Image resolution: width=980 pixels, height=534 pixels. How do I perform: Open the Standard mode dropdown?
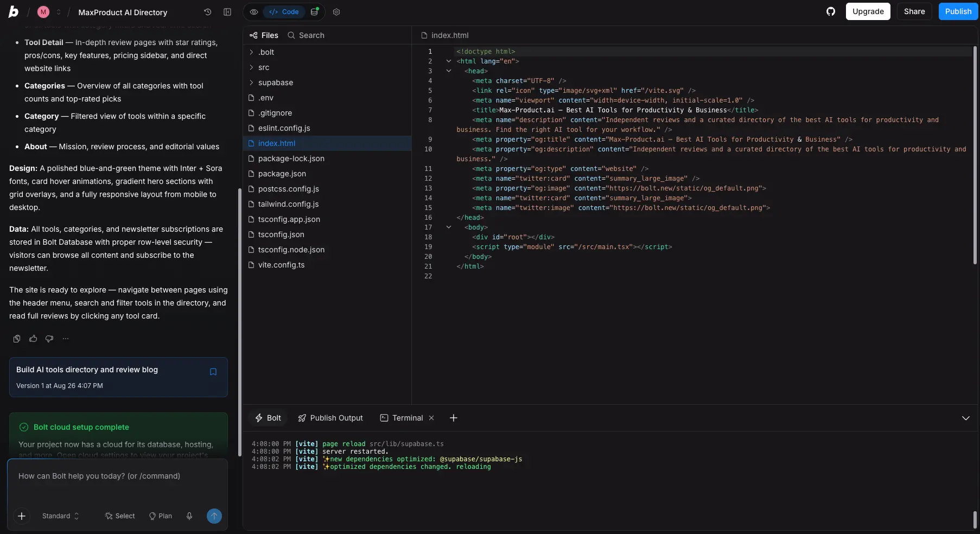tap(60, 516)
